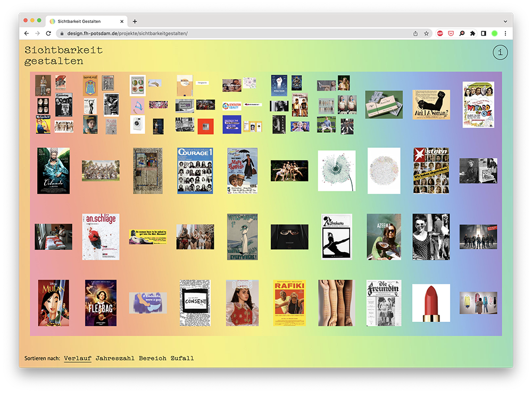Screen dimensions: 532x393
Task: Click the AdBlock Plus extension icon
Action: pos(440,34)
